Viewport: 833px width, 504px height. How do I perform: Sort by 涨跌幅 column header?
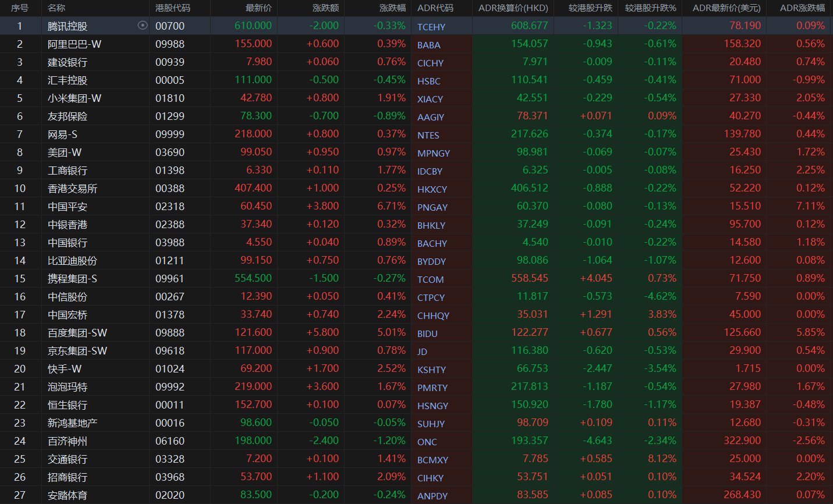click(392, 8)
